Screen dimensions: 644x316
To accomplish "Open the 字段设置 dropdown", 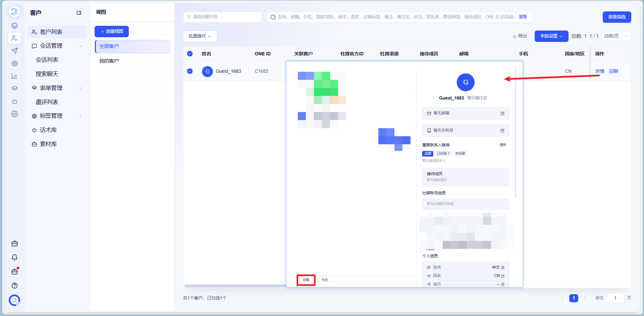I will pyautogui.click(x=551, y=36).
